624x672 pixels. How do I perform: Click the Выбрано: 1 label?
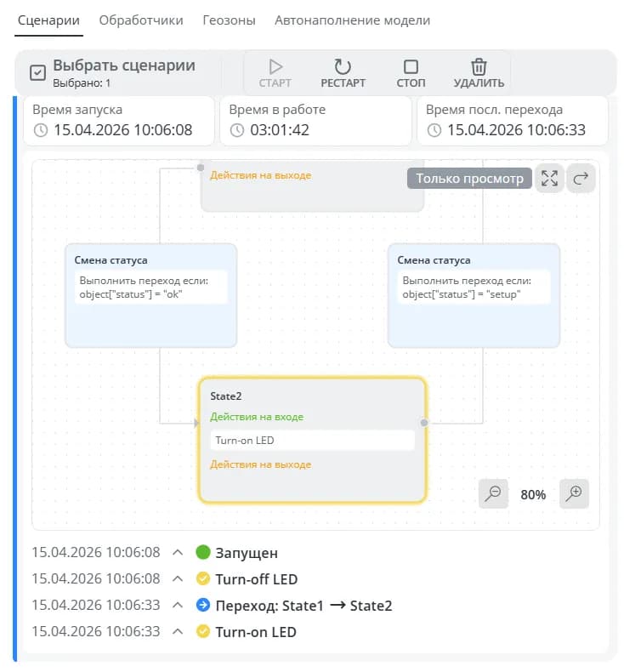click(x=82, y=83)
